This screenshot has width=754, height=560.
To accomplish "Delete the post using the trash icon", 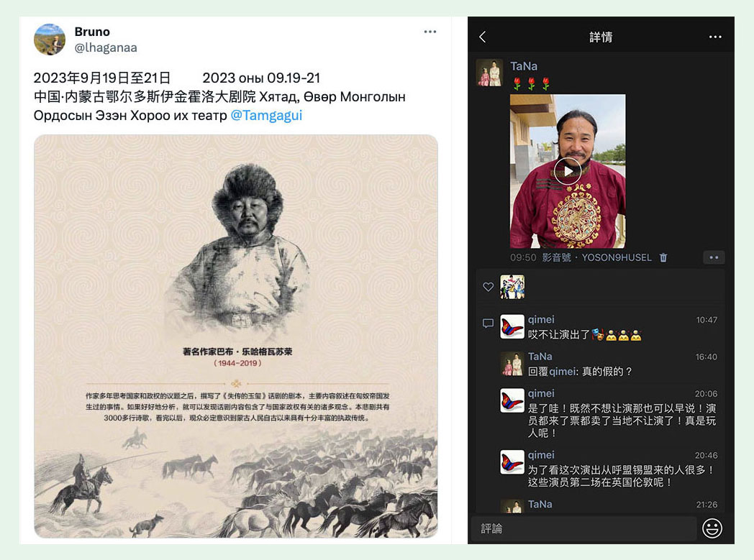I will [663, 257].
